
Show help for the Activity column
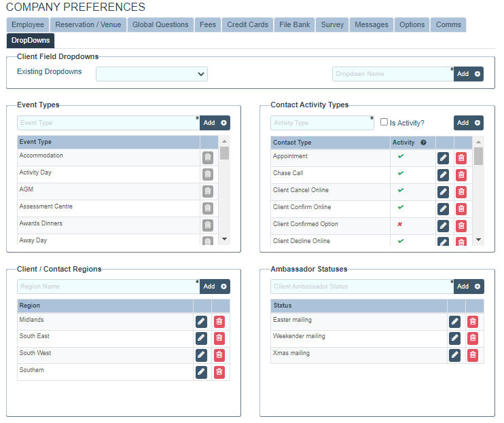(423, 143)
